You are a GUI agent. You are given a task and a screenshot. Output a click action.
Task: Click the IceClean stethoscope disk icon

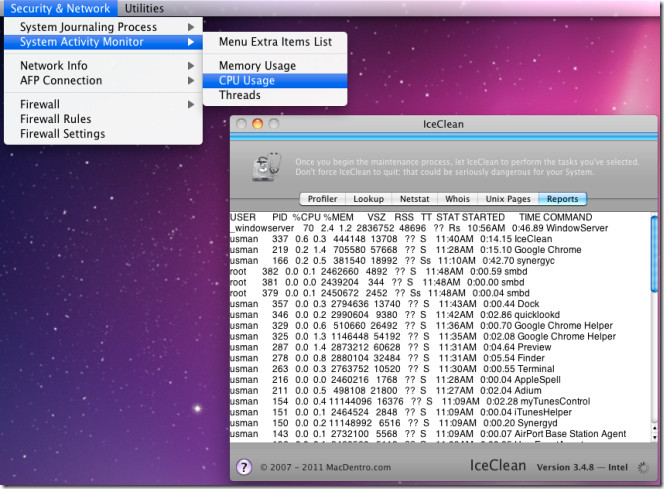(x=267, y=167)
